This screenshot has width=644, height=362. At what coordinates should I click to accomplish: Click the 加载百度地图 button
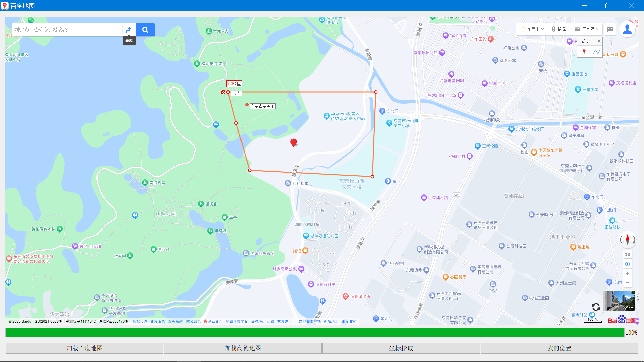pos(85,348)
